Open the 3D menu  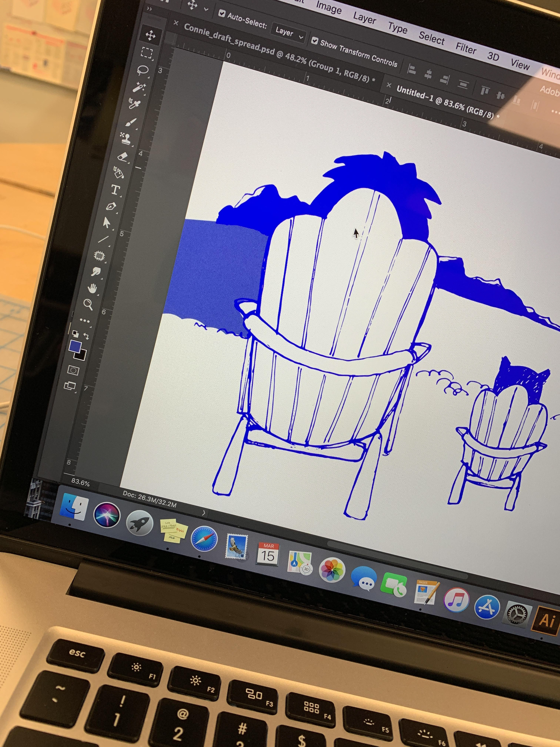(493, 57)
